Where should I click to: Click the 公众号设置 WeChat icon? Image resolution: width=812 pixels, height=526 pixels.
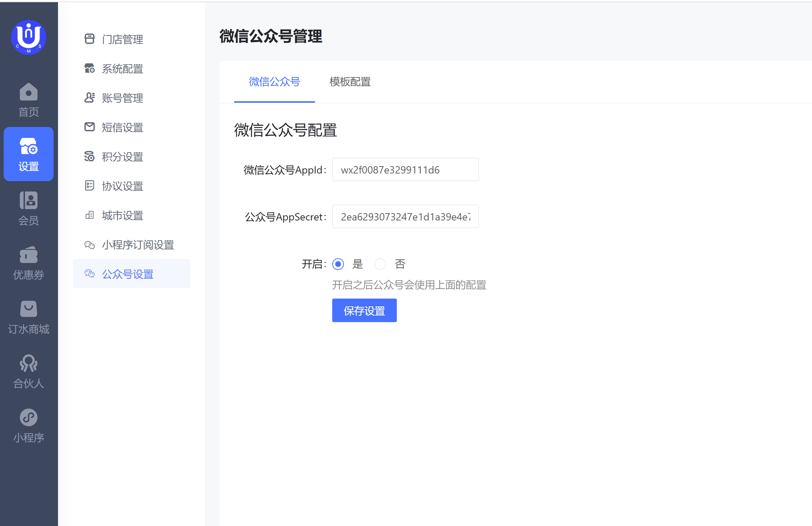coord(90,274)
